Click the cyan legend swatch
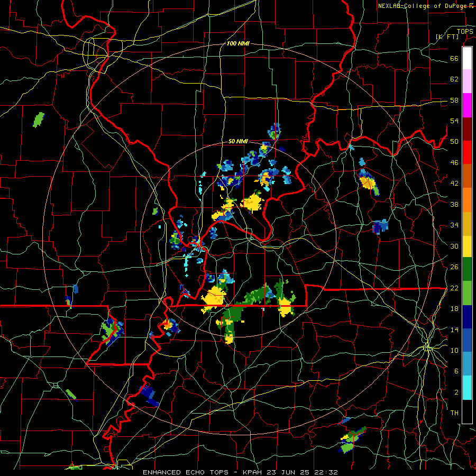Image resolution: width=476 pixels, height=476 pixels. click(467, 388)
